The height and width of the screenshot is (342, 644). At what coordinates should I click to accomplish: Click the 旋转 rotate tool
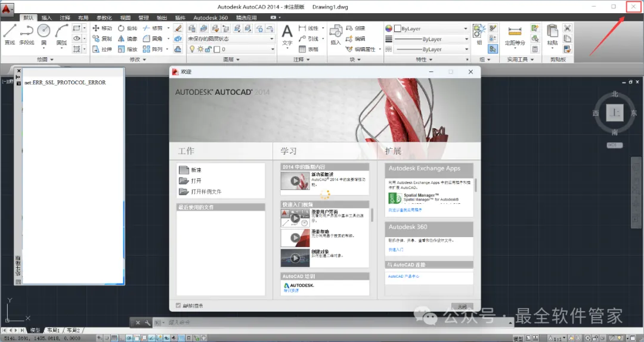click(x=128, y=28)
